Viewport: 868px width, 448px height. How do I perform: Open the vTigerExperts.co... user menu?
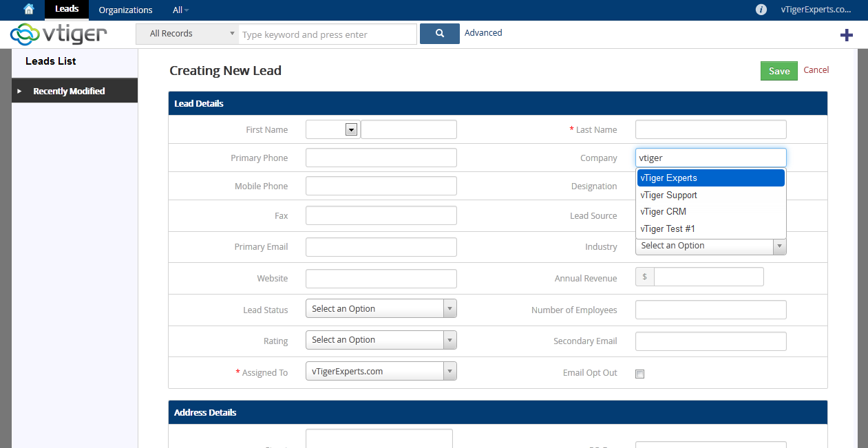pyautogui.click(x=816, y=10)
